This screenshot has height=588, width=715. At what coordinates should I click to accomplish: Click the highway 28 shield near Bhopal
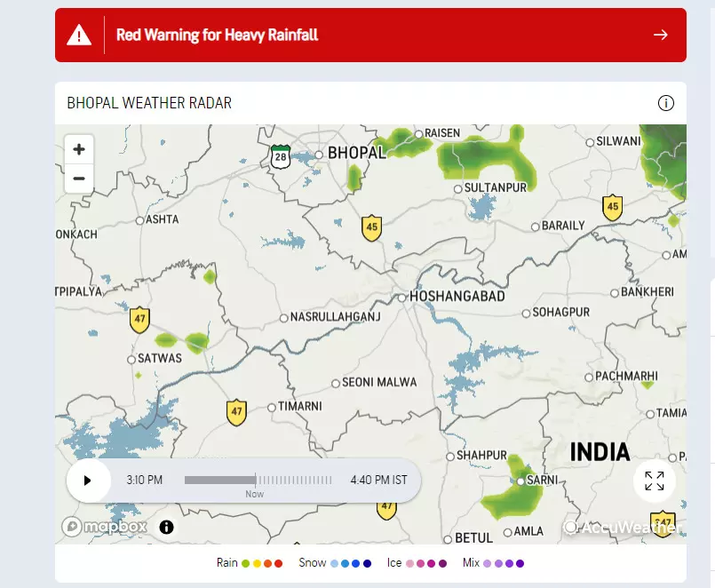[x=282, y=157]
